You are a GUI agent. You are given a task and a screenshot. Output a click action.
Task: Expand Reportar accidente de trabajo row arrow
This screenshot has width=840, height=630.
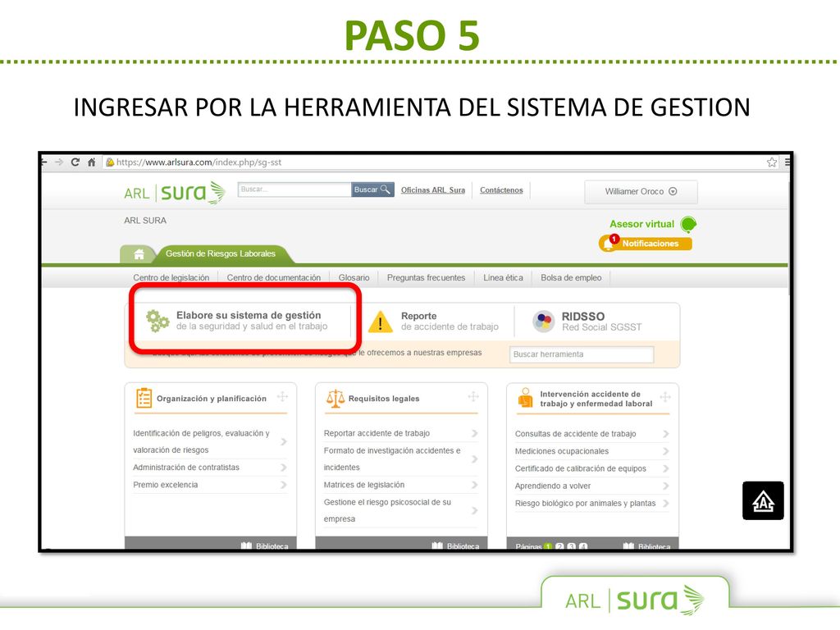pyautogui.click(x=475, y=433)
